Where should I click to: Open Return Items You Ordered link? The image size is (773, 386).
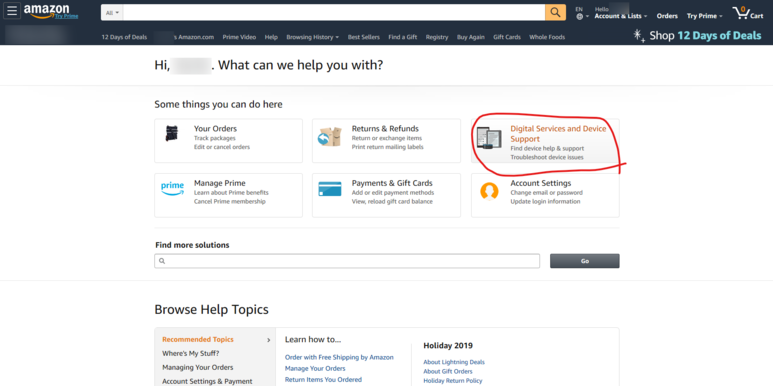323,380
